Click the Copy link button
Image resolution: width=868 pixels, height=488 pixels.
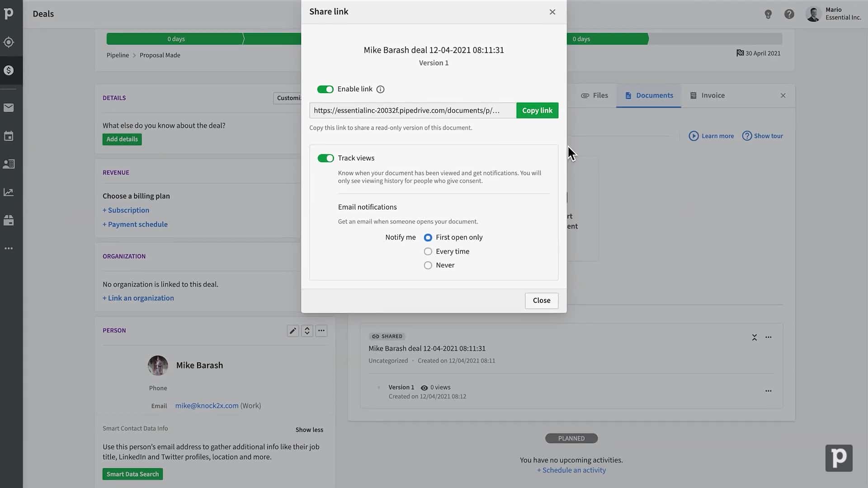click(x=537, y=110)
